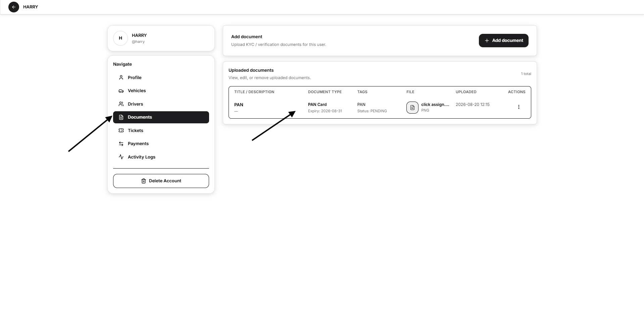Click the PAN title cell
The height and width of the screenshot is (314, 644).
point(239,105)
